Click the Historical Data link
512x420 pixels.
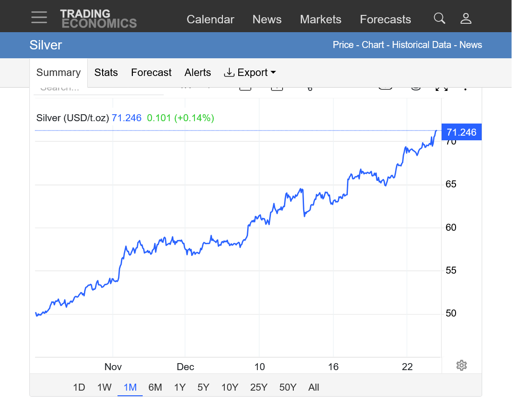click(x=421, y=45)
